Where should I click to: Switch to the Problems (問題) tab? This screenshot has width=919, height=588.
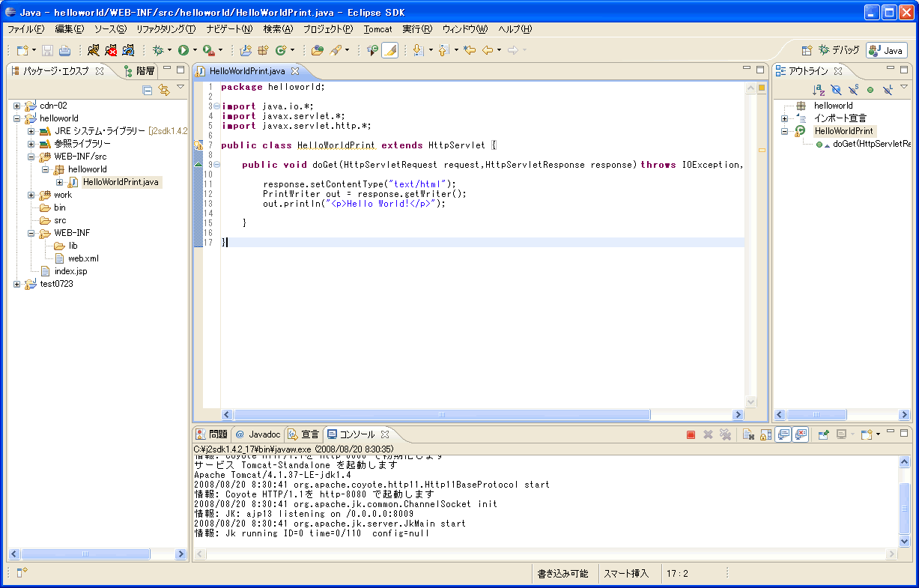(x=211, y=434)
